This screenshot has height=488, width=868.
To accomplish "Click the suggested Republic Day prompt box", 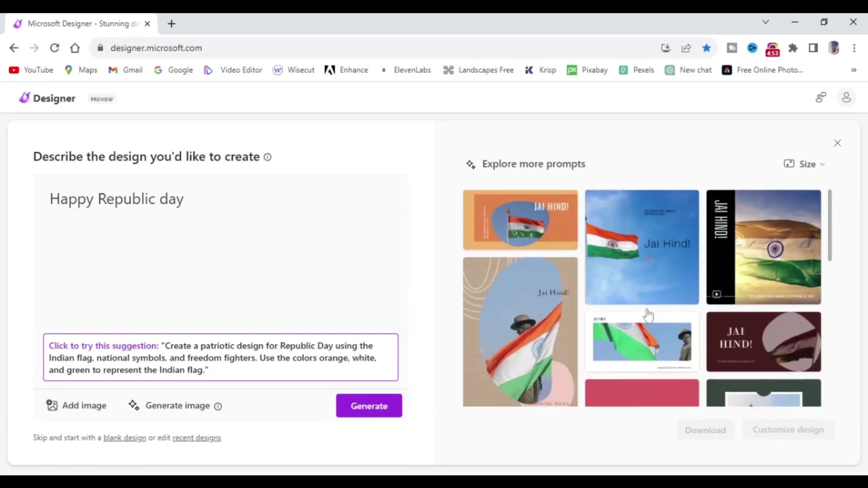I will coord(221,357).
